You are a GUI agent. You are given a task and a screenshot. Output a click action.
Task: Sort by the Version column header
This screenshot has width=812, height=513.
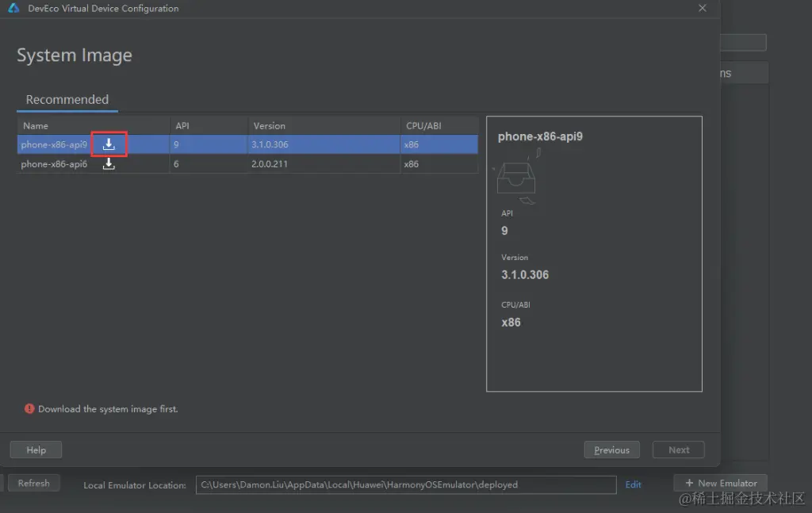324,126
